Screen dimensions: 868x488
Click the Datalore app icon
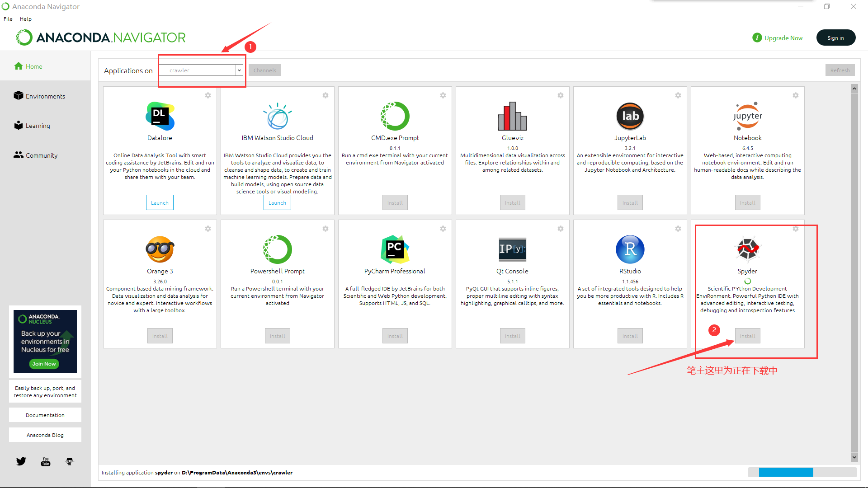tap(160, 116)
